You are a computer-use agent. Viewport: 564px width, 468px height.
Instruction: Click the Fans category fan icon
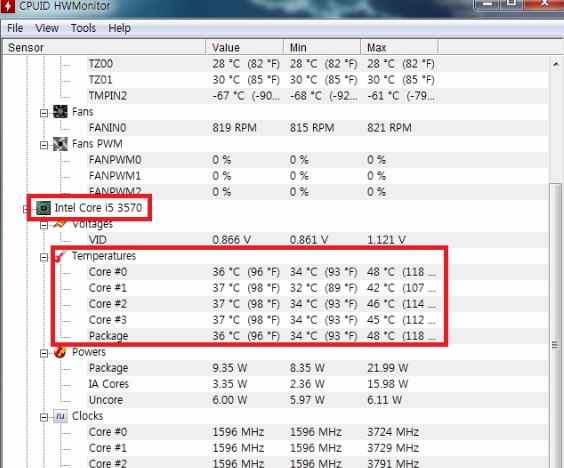click(x=60, y=112)
